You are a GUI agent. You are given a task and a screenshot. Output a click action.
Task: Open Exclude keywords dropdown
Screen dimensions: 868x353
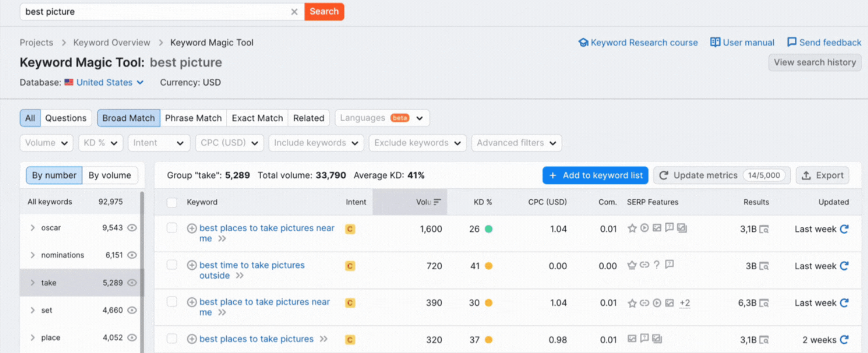click(x=418, y=143)
